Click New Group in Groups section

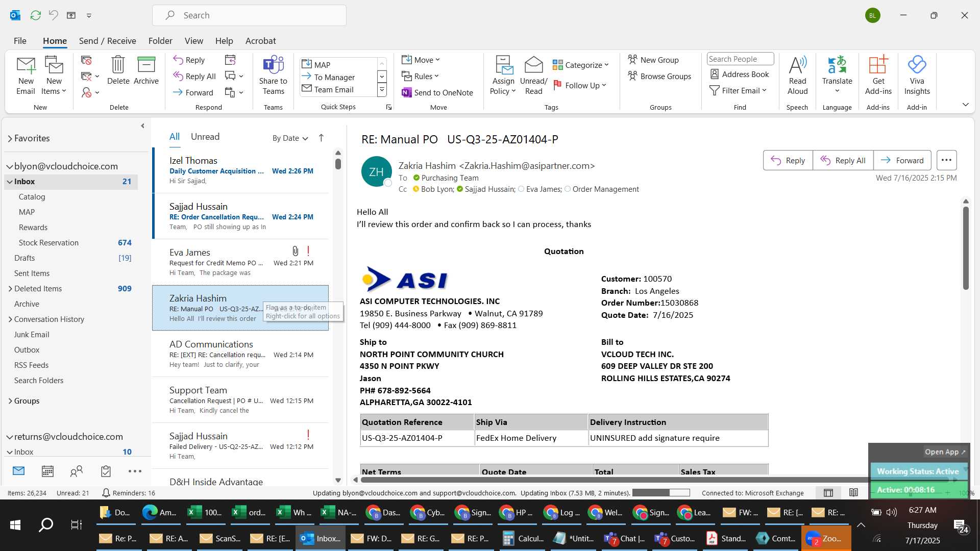[653, 60]
